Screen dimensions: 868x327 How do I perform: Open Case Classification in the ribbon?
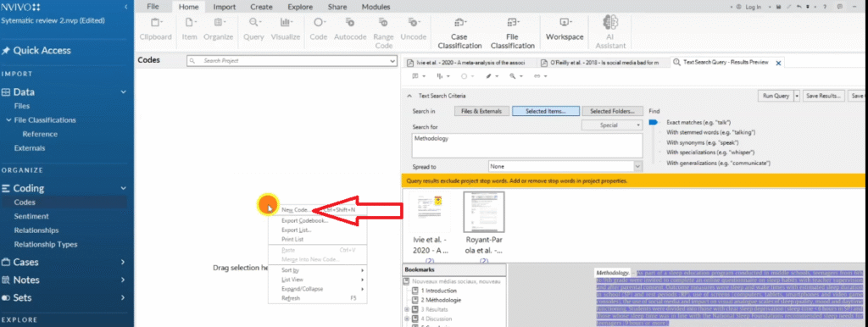click(459, 33)
